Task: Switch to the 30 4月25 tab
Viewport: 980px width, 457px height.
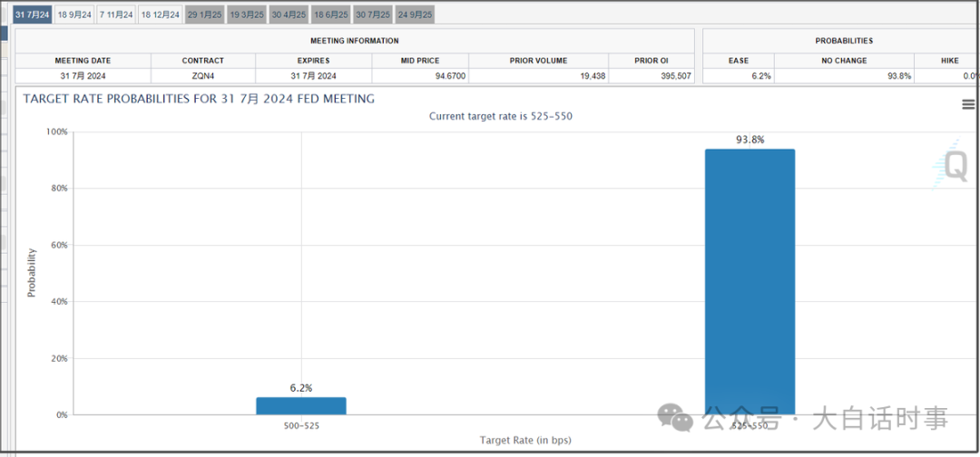Action: tap(289, 15)
